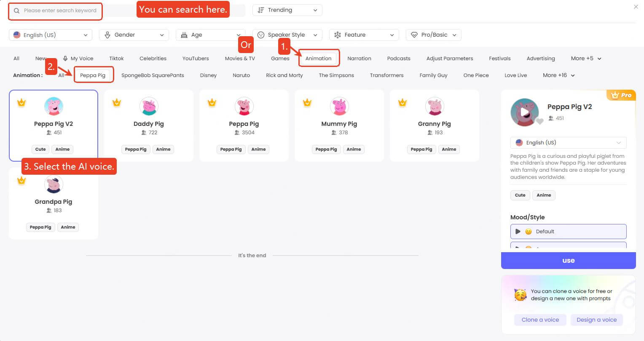The width and height of the screenshot is (644, 341).
Task: Click the heart favorite icon on the preview avatar
Action: pos(539,122)
